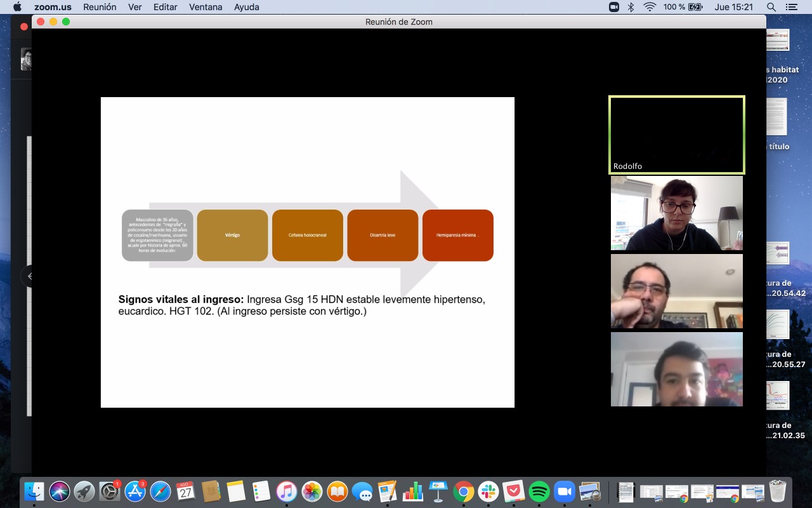Open the Wi-Fi status menu
This screenshot has width=812, height=508.
pos(649,7)
